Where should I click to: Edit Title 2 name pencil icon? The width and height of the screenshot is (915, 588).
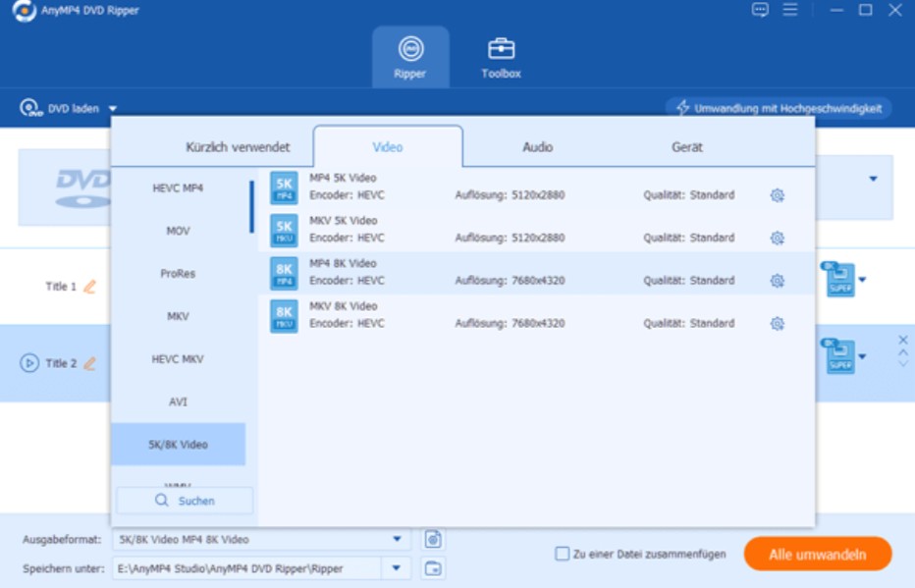pyautogui.click(x=90, y=363)
